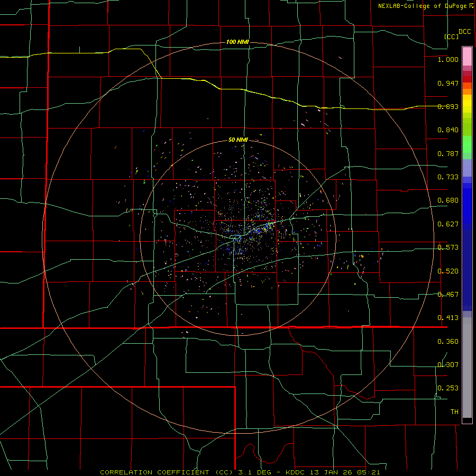Click the 0.840 color scale value
Screen dimensions: 476x476
coord(448,130)
